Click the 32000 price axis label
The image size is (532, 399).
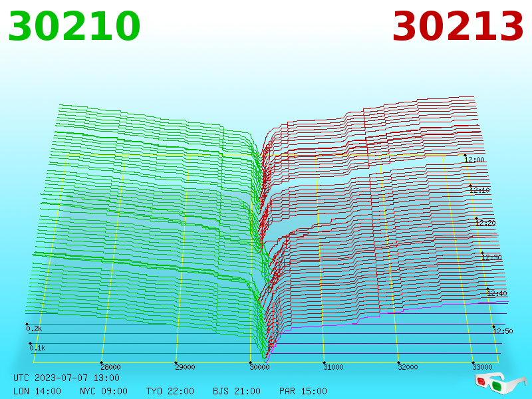click(x=408, y=367)
